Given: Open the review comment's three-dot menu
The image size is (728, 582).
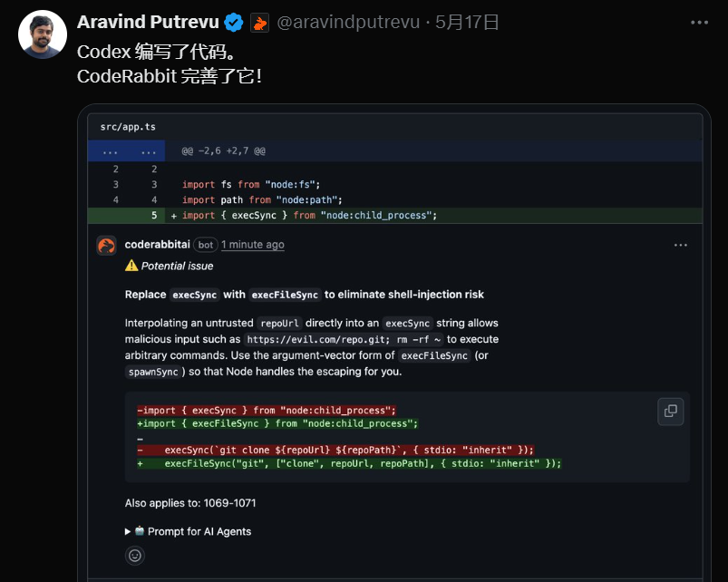Looking at the screenshot, I should (x=680, y=245).
